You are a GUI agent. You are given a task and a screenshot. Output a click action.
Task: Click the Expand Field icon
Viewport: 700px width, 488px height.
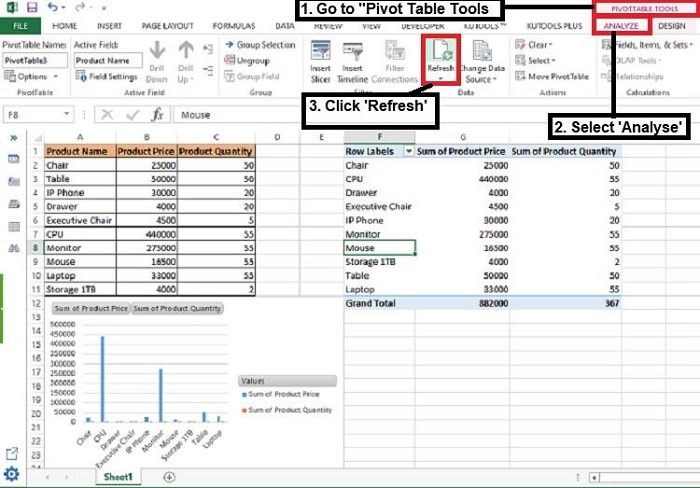click(x=208, y=49)
